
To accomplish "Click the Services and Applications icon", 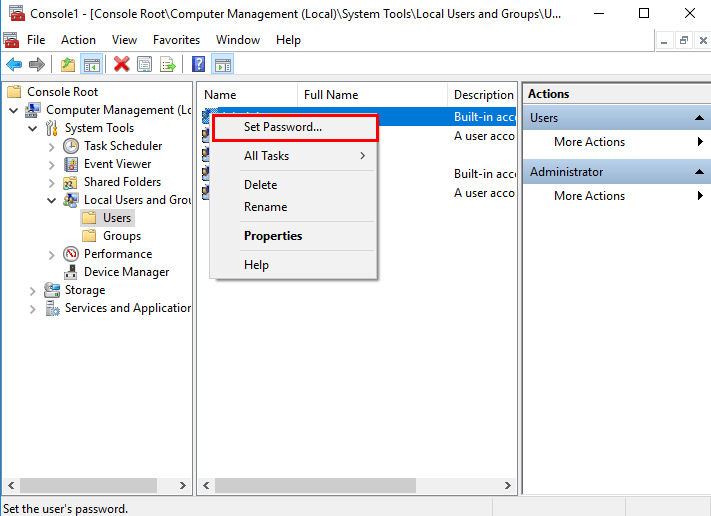I will pyautogui.click(x=52, y=308).
